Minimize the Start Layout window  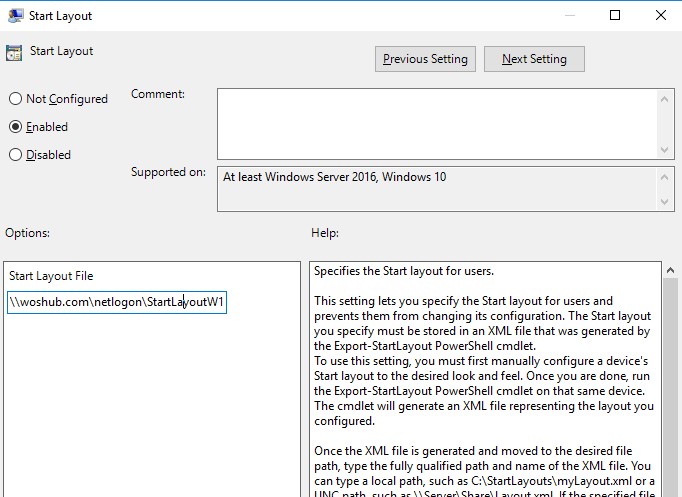(x=568, y=15)
